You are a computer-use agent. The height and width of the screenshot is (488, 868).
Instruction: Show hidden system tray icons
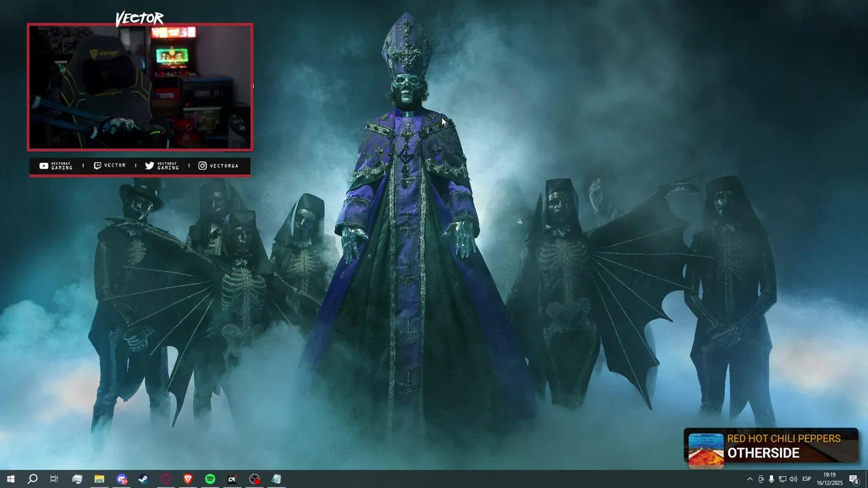point(749,479)
